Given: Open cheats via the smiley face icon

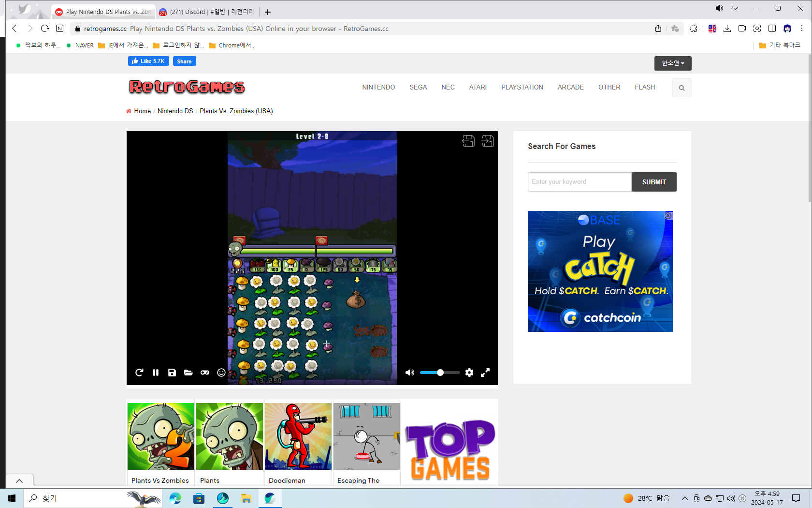Looking at the screenshot, I should pyautogui.click(x=221, y=373).
